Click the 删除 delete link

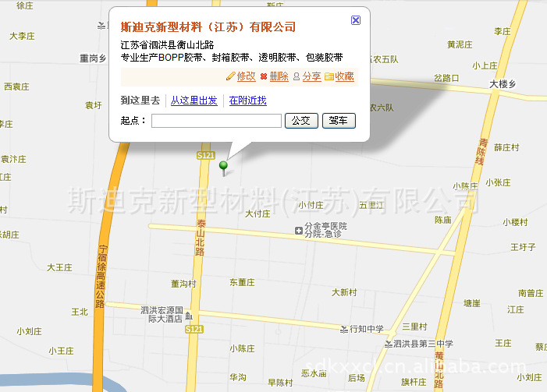click(279, 76)
